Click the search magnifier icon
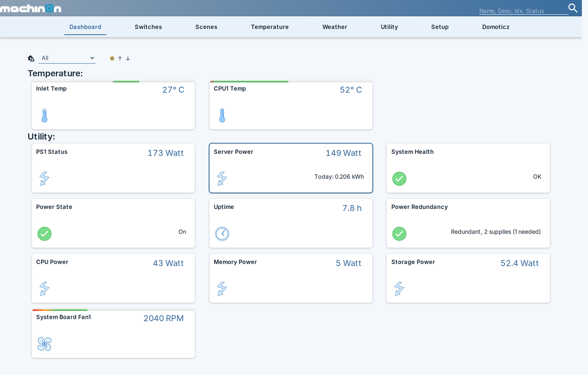The image size is (588, 375). pos(573,8)
